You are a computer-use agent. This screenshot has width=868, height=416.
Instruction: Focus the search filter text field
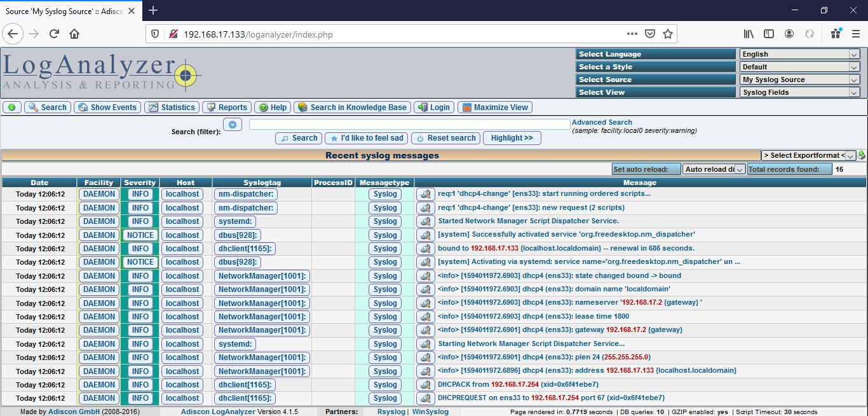[x=410, y=125]
